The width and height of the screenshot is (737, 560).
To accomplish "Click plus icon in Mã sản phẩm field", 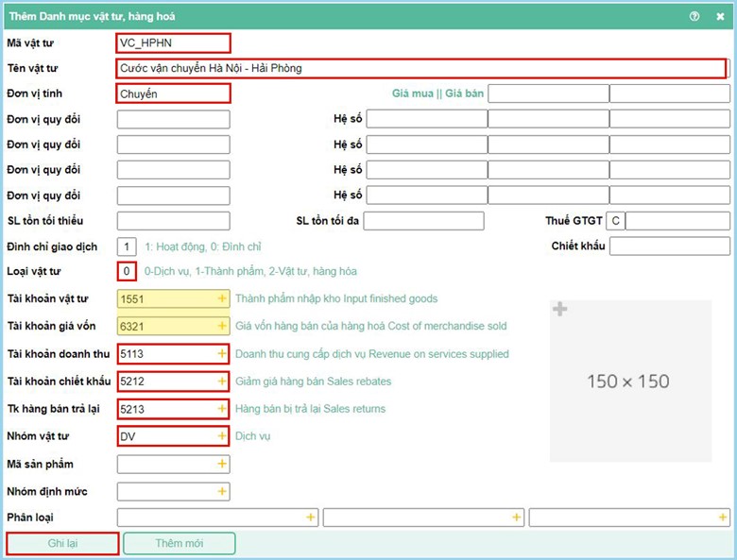I will (x=223, y=464).
